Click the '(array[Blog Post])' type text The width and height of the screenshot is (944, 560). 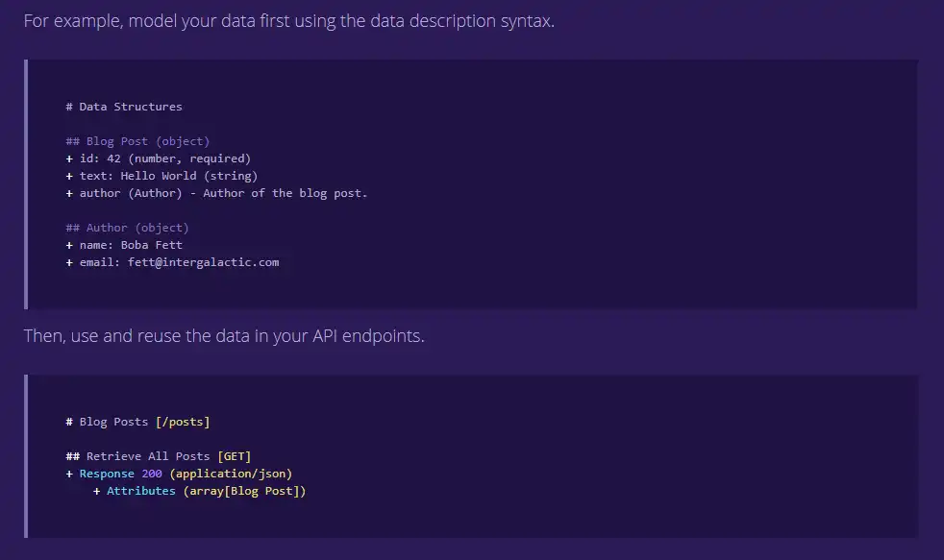[x=245, y=491]
